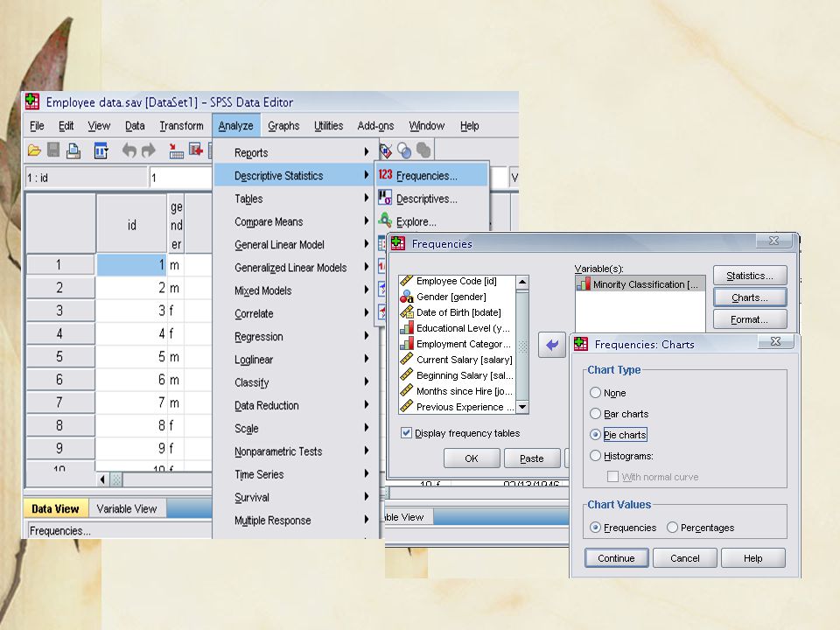The height and width of the screenshot is (630, 840).
Task: Select the Histograms radio button
Action: (595, 455)
